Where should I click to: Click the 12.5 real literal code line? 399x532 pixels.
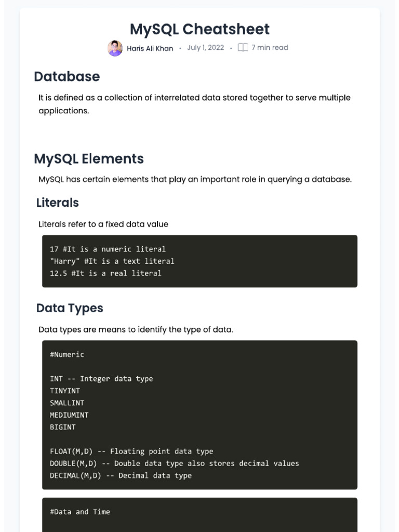tap(105, 273)
